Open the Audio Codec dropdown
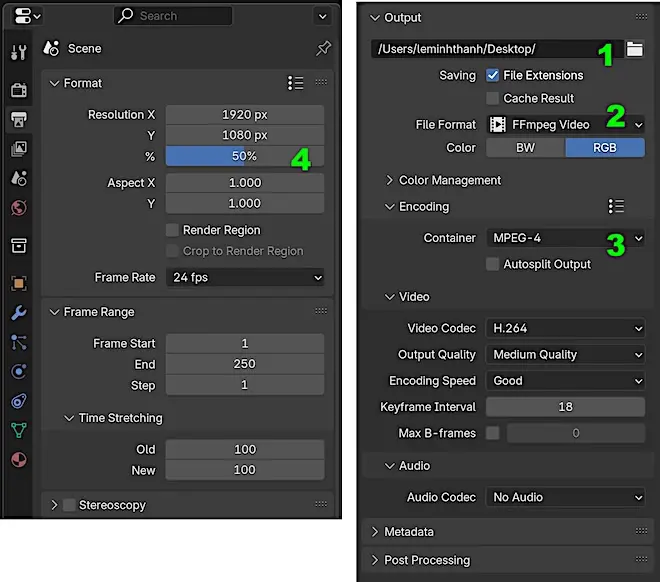The height and width of the screenshot is (582, 660). [565, 497]
